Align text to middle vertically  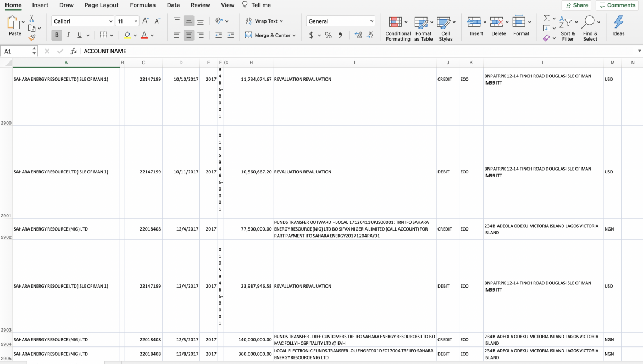tap(189, 21)
